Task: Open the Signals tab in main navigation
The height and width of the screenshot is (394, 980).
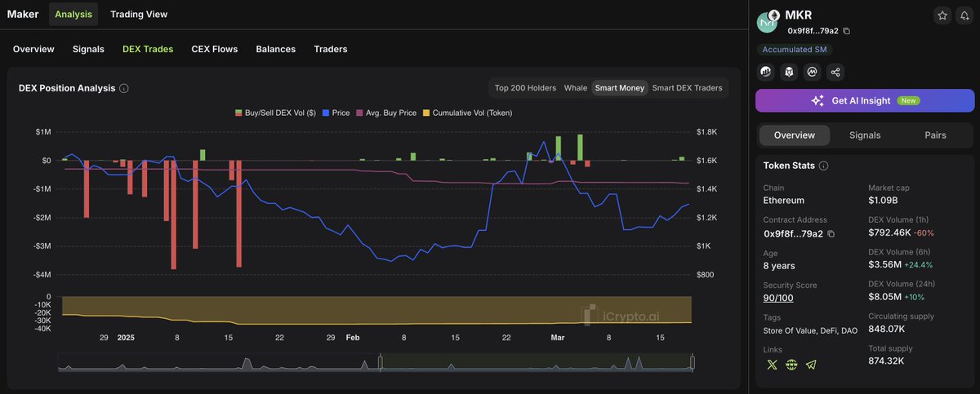Action: (x=88, y=49)
